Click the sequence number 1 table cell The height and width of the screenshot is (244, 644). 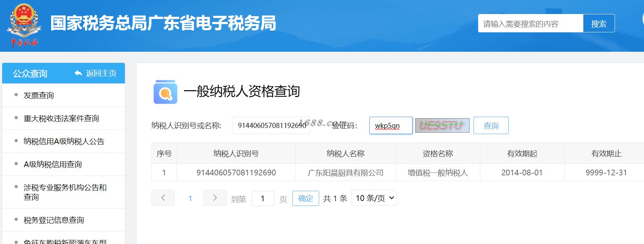[164, 172]
